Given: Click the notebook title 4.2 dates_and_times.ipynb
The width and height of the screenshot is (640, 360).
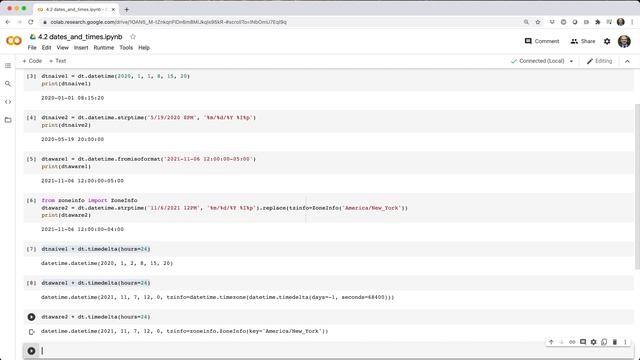Looking at the screenshot, I should [80, 37].
